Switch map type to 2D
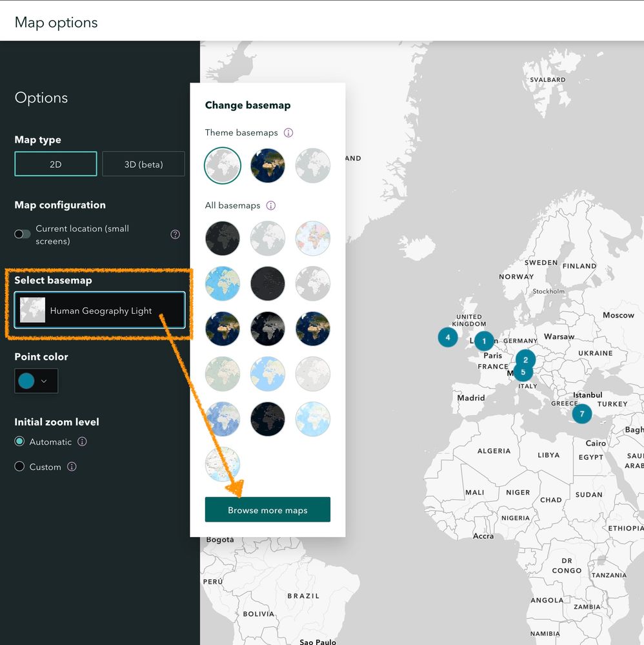 pyautogui.click(x=55, y=164)
